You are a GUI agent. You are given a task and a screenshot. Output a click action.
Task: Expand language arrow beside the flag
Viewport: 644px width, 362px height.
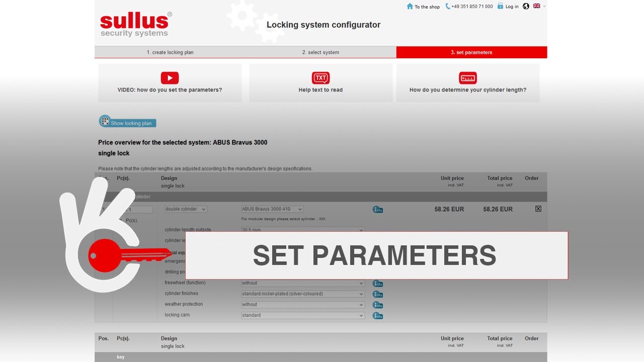tap(544, 7)
